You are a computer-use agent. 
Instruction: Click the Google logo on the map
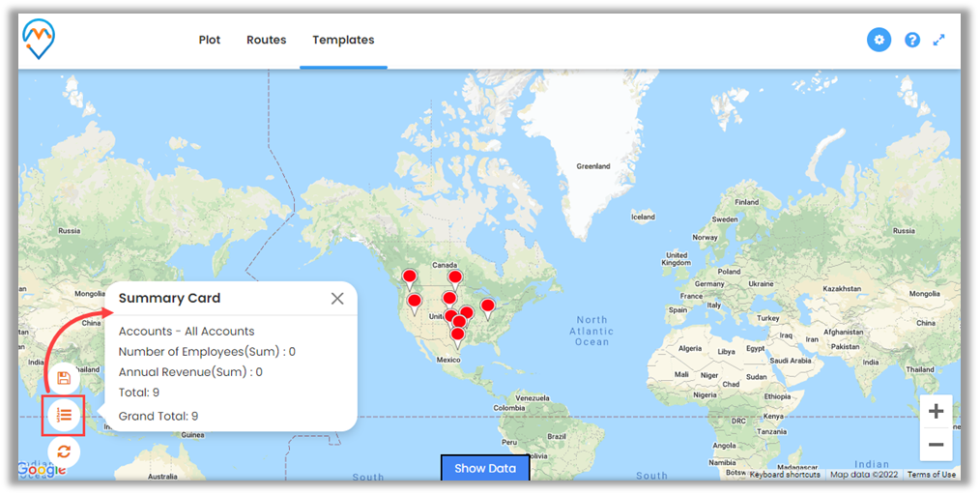[x=41, y=470]
